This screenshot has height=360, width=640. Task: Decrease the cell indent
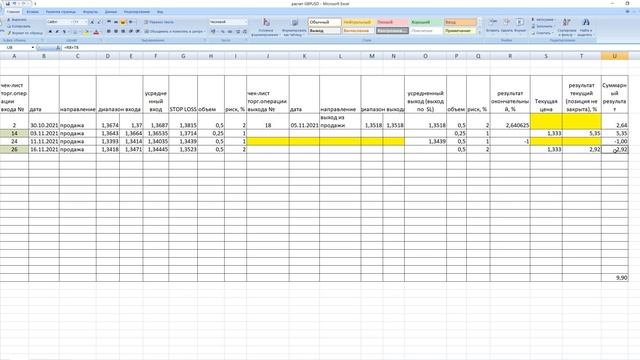(131, 31)
